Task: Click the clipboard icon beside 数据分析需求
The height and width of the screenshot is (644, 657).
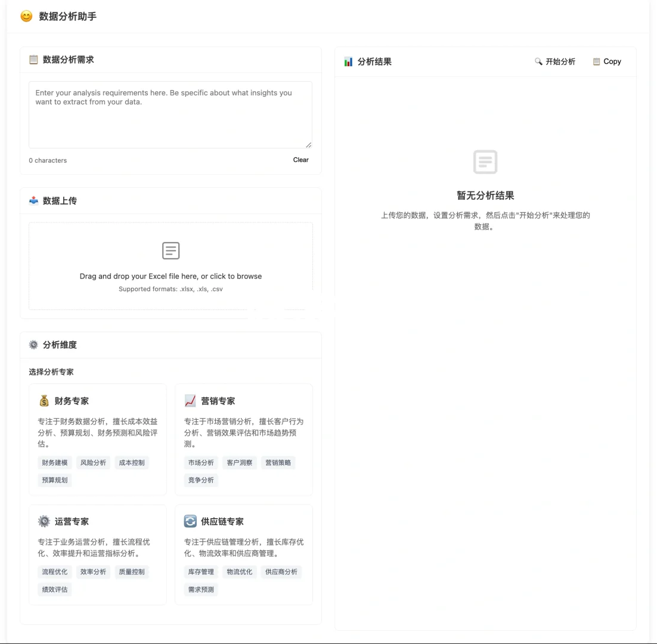Action: (33, 60)
